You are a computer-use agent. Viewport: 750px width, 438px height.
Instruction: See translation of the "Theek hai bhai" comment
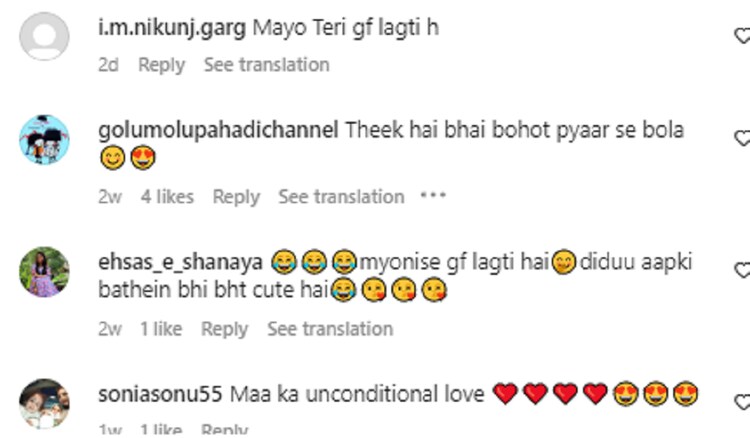click(341, 197)
